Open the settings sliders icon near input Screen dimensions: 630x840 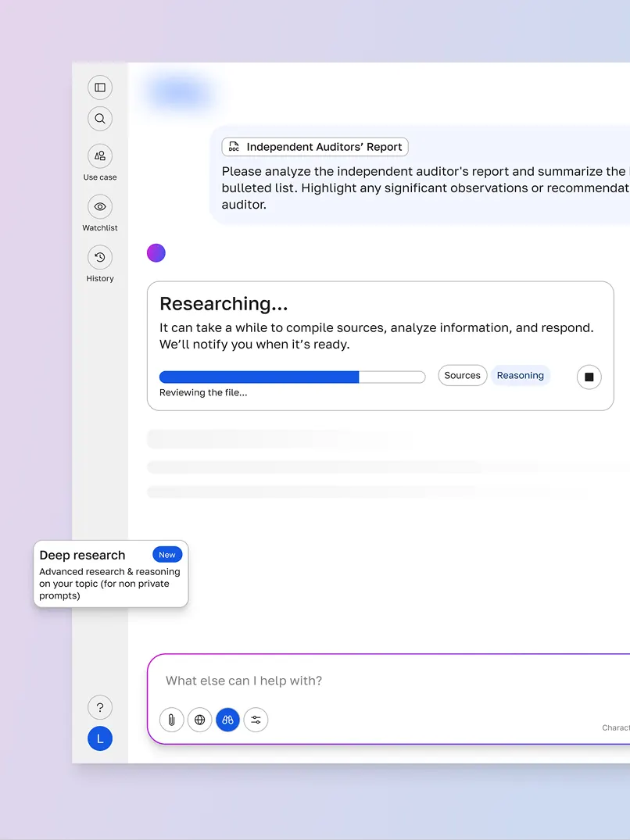(x=256, y=720)
